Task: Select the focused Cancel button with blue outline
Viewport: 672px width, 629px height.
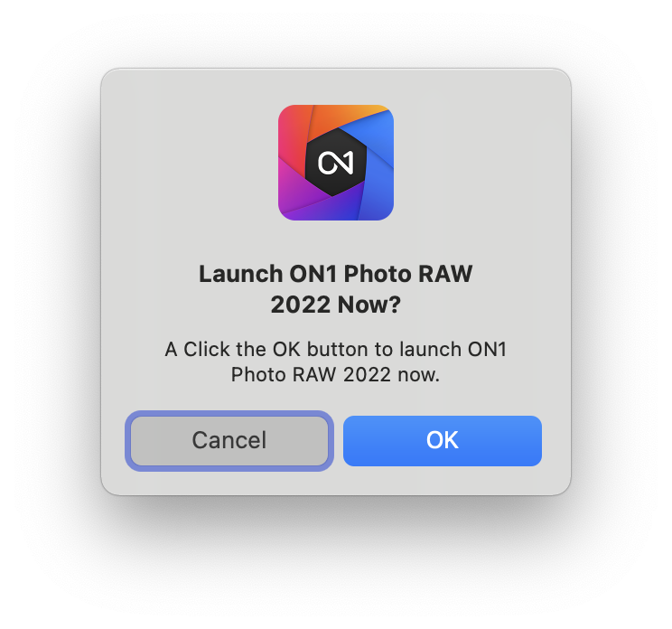Action: [229, 440]
